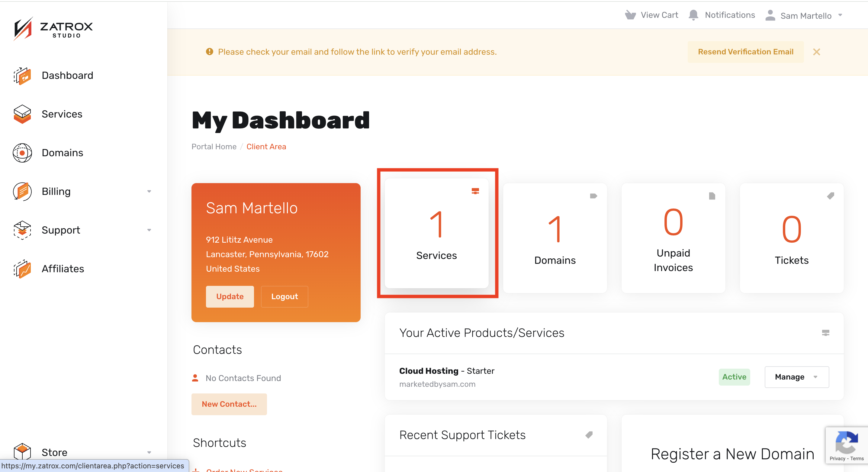Click the Zatrox Studio logo
Viewport: 868px width, 472px height.
[53, 29]
